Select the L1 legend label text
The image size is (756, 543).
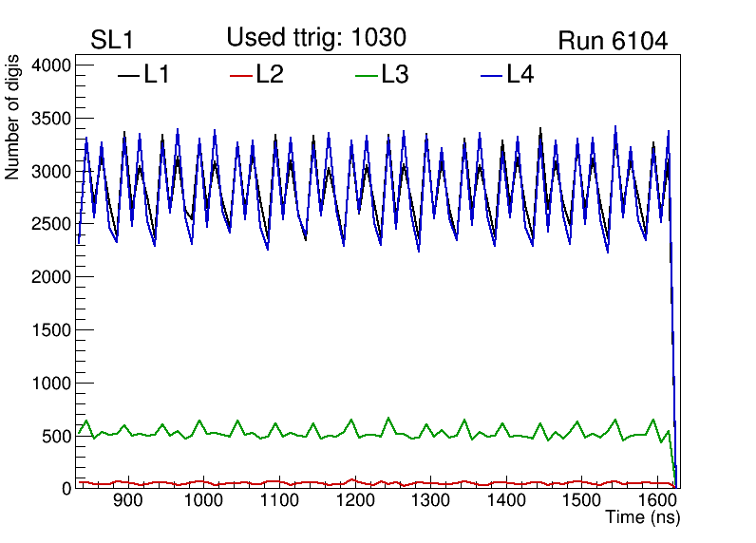157,75
